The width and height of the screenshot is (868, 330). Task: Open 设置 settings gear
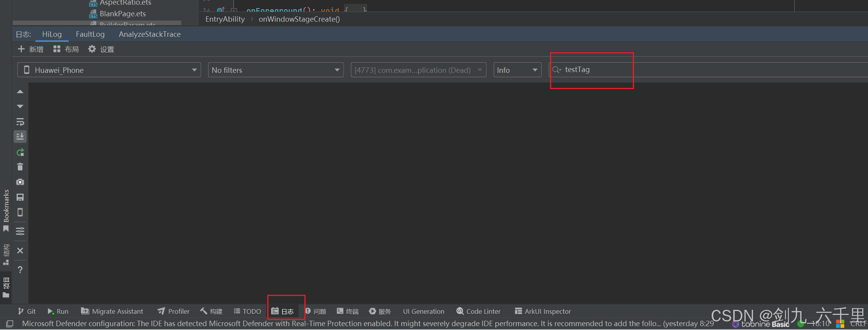[x=101, y=49]
